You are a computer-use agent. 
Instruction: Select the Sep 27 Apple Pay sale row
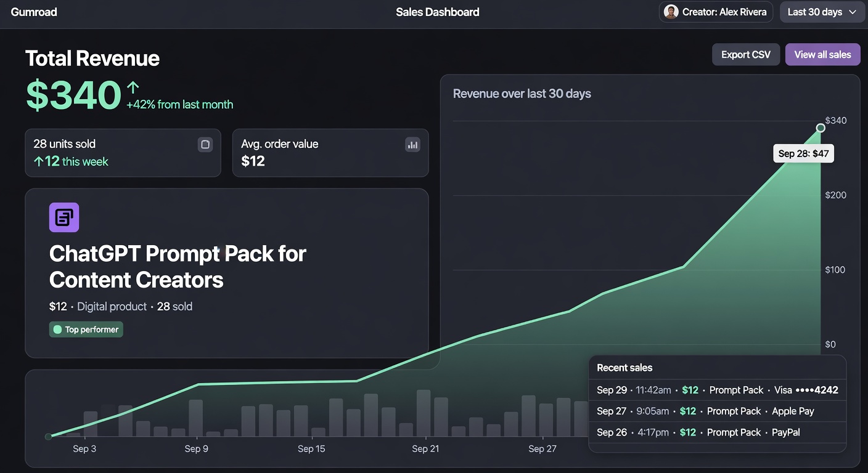(x=718, y=411)
